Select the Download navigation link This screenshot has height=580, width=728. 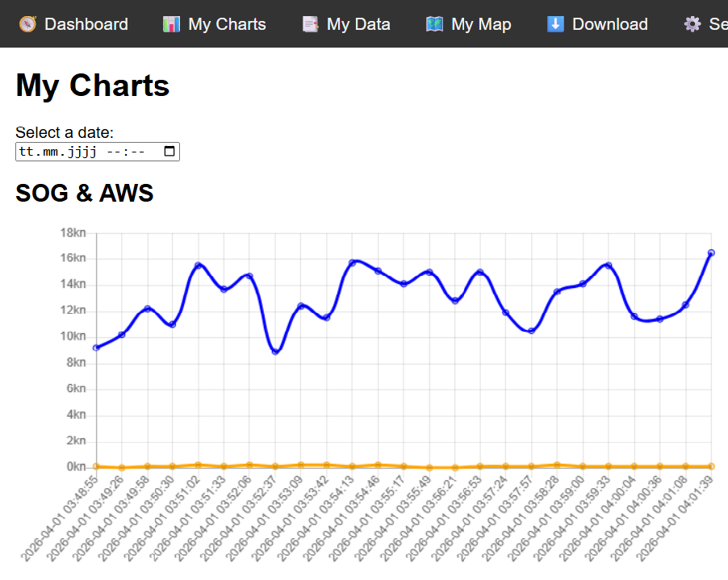tap(609, 24)
